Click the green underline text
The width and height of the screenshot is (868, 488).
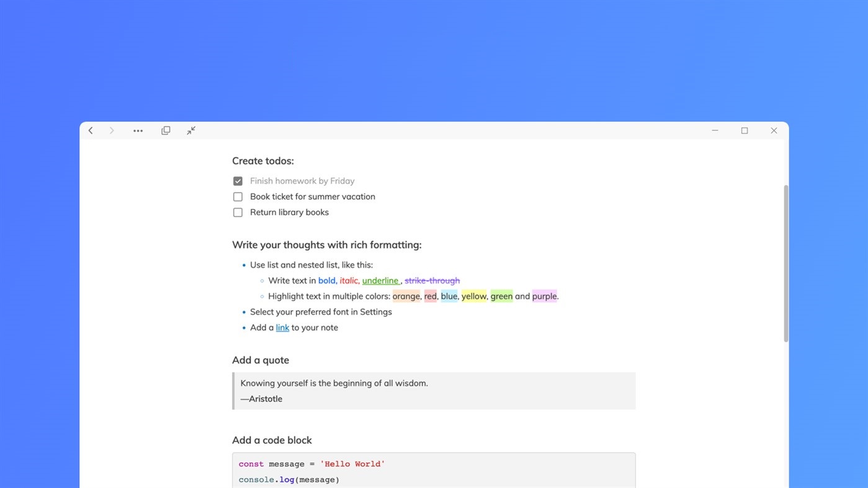(x=380, y=281)
